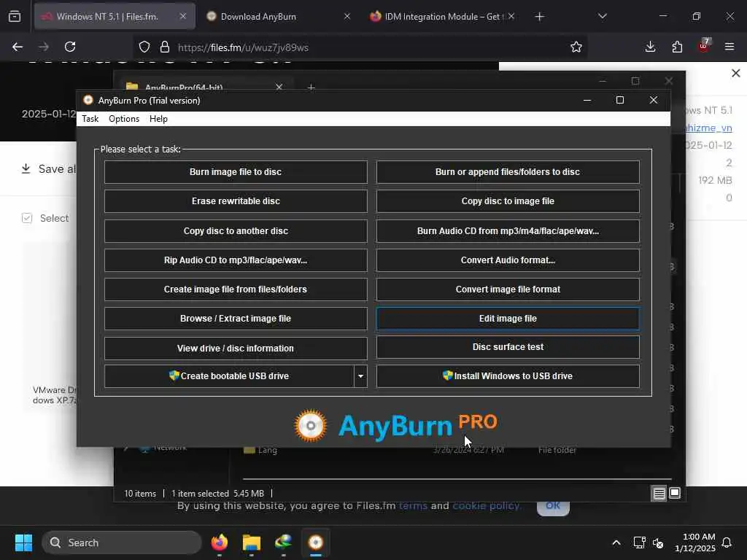The height and width of the screenshot is (560, 747).
Task: Expand Create bootable USB drive dropdown arrow
Action: [x=360, y=376]
